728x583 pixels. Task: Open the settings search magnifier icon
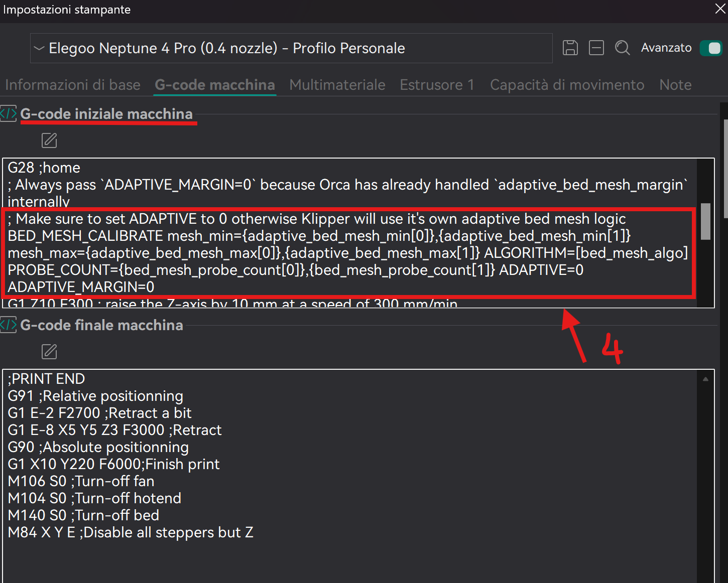click(623, 48)
